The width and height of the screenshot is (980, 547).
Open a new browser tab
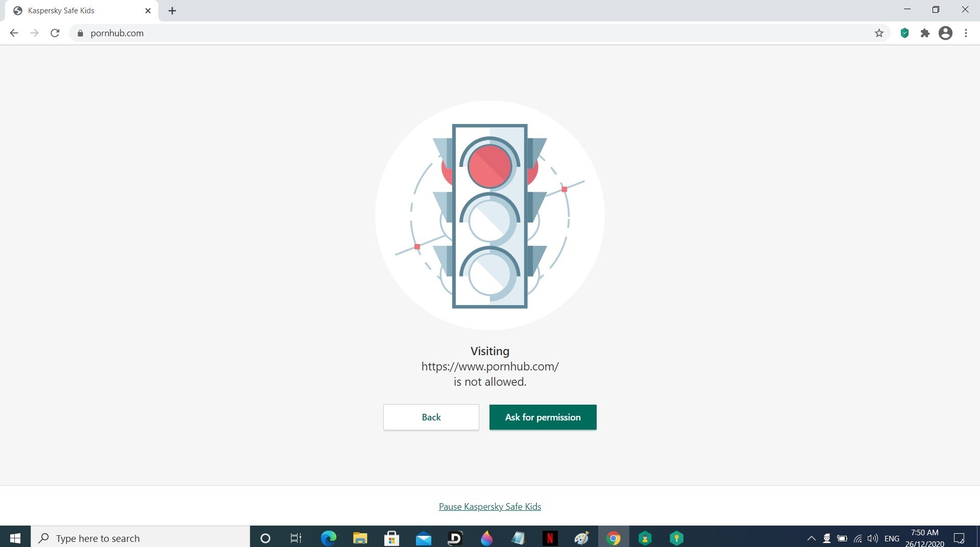pos(172,11)
